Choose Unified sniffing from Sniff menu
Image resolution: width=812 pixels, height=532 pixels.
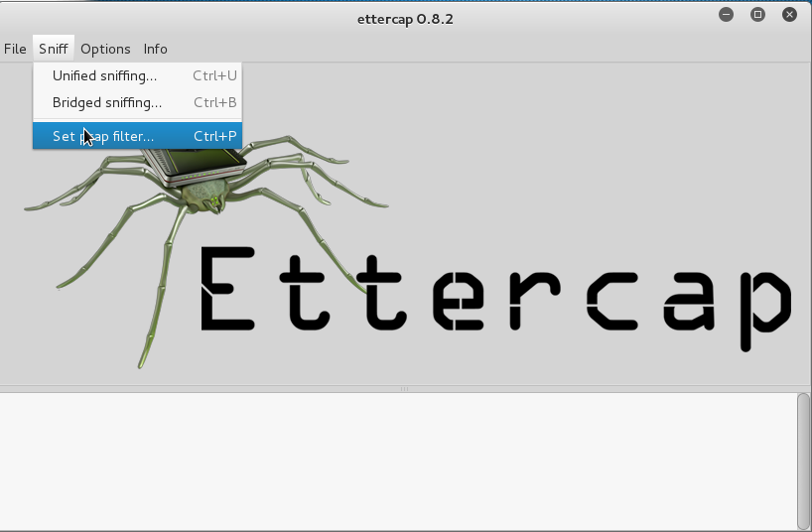137,75
